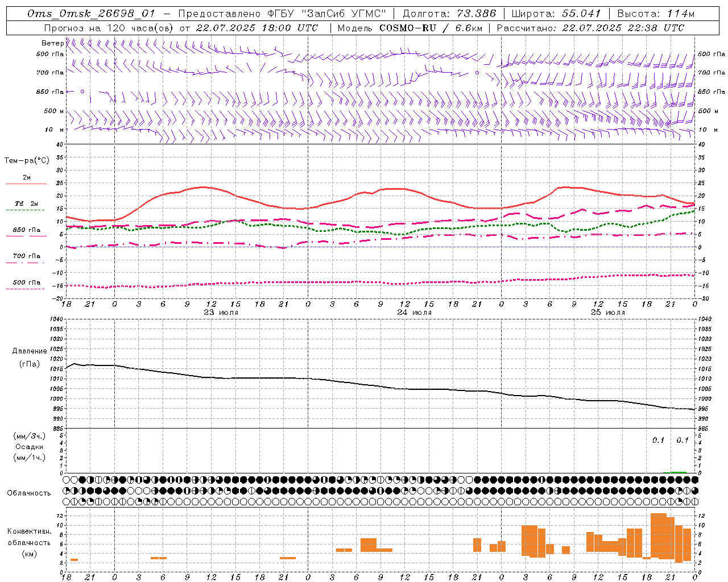Select the Давление pressure panel label
Image resolution: width=728 pixels, height=582 pixels.
(30, 351)
